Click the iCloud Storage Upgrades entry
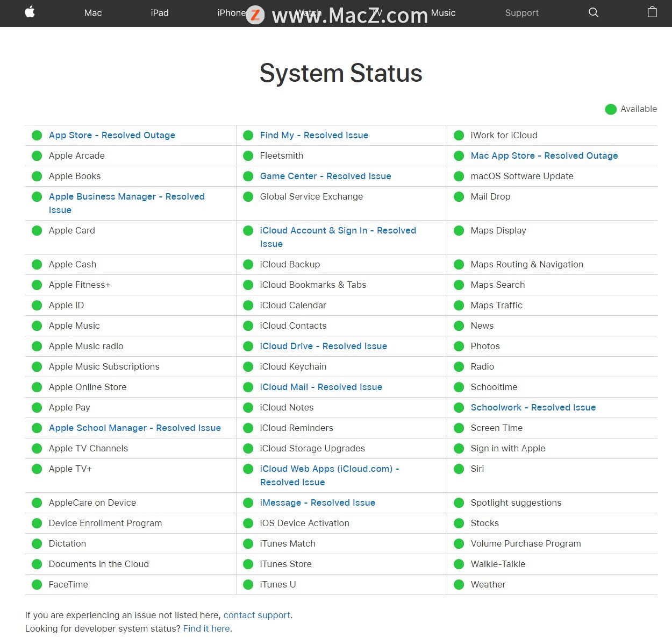This screenshot has height=644, width=672. (x=312, y=449)
